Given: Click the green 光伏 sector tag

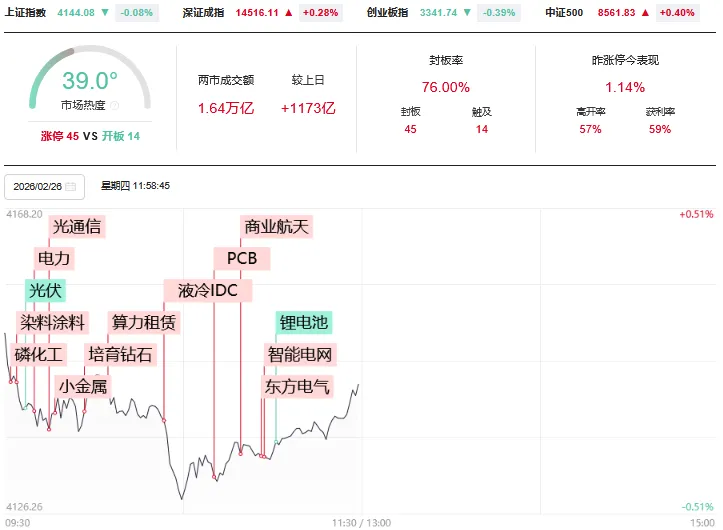Looking at the screenshot, I should coord(45,291).
